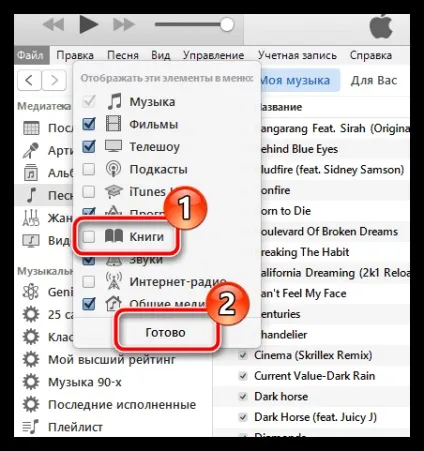
Task: Click the genres guitars icon in sidebar
Action: click(x=31, y=218)
